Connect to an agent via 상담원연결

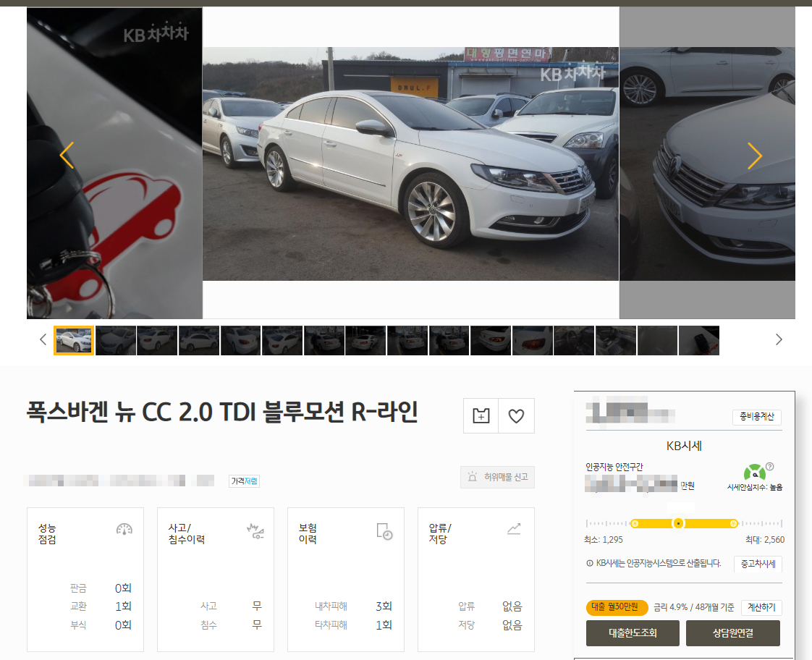tap(733, 633)
